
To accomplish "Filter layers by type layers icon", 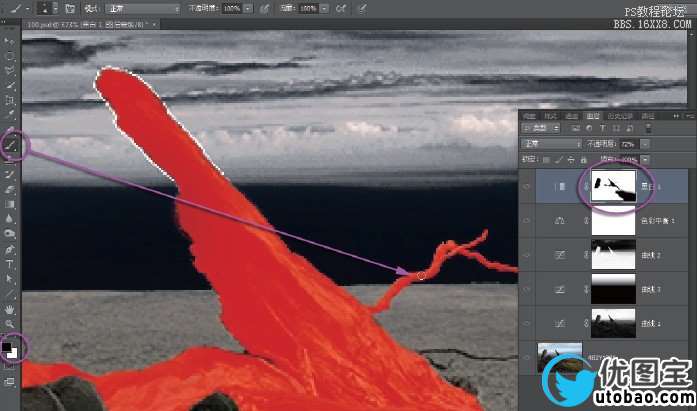I will tap(603, 128).
